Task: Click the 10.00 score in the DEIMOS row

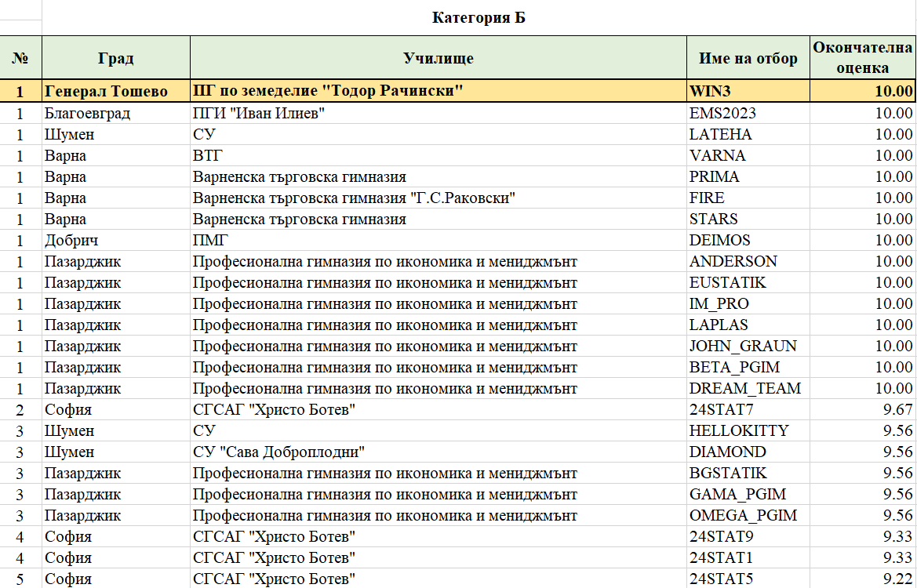Action: click(863, 240)
